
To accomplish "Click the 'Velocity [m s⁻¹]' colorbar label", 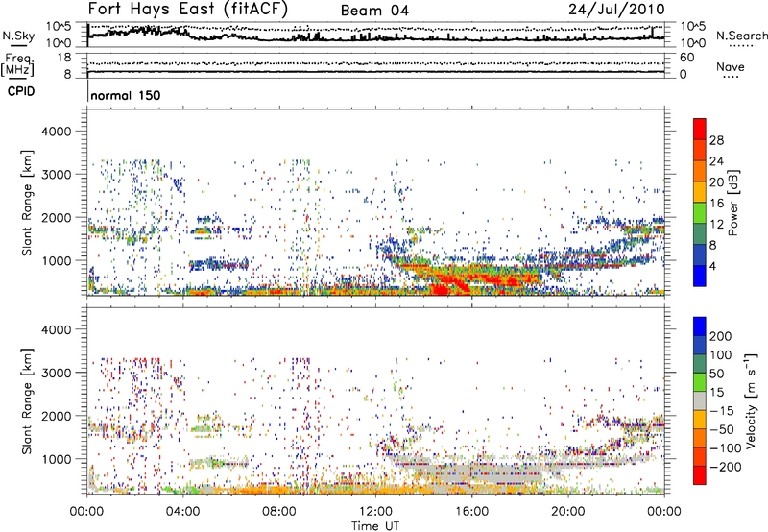I will point(751,400).
